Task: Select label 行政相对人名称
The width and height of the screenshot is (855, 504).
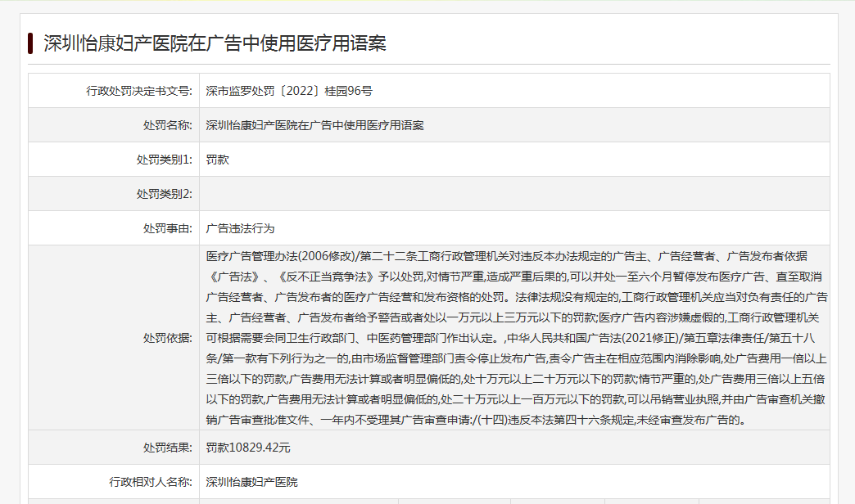Action: click(151, 482)
